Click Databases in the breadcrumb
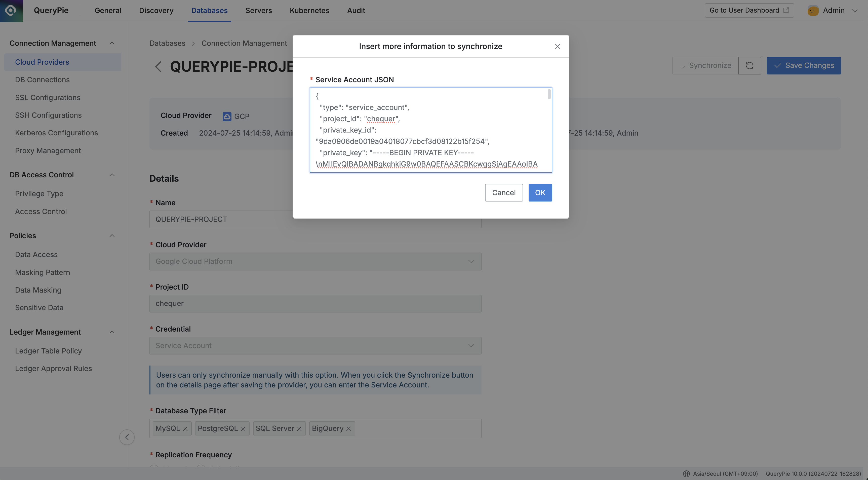868x480 pixels. (167, 43)
